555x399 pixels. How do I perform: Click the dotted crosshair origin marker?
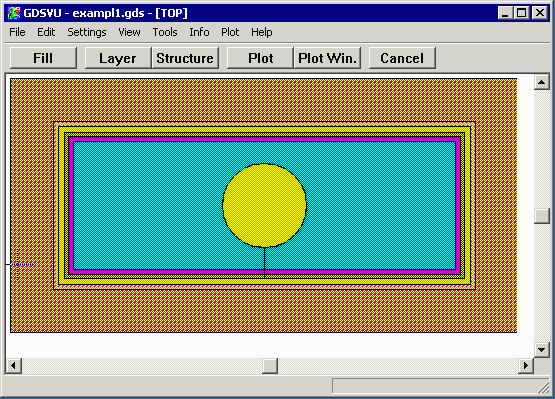(x=18, y=264)
